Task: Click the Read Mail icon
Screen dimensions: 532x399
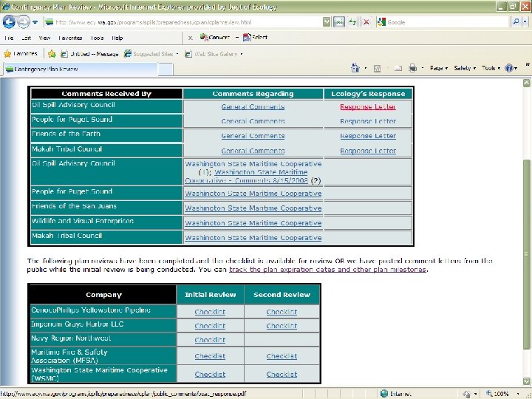Action: tap(398, 68)
